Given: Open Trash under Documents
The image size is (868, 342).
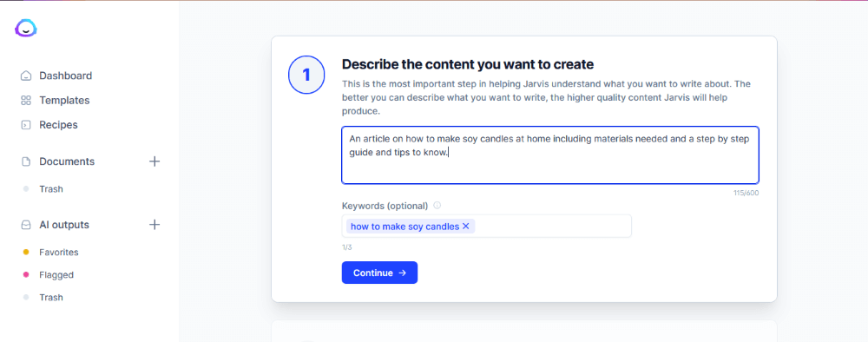Looking at the screenshot, I should (51, 189).
